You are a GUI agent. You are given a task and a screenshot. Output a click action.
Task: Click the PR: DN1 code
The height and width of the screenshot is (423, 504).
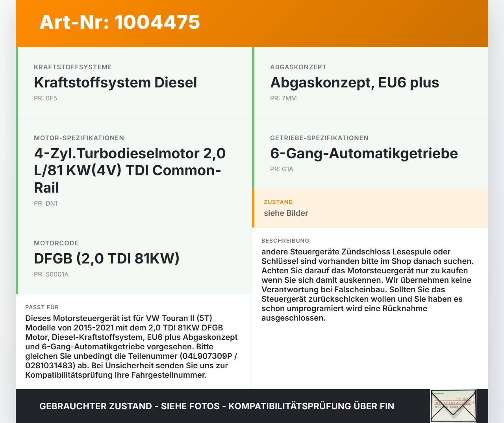point(46,203)
